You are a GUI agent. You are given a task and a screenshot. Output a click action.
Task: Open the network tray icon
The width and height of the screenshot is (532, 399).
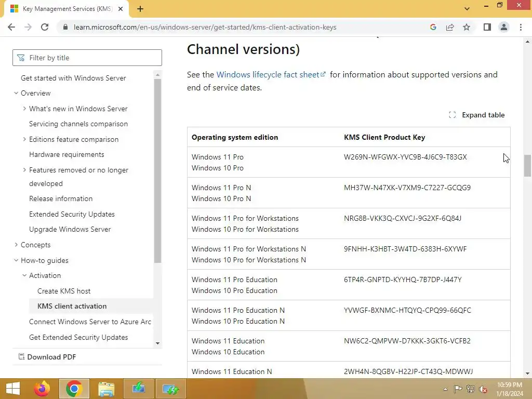pos(471,389)
